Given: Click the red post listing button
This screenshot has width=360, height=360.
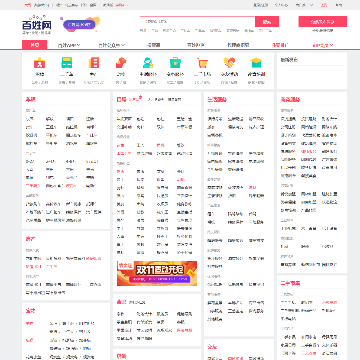Looking at the screenshot, I should (322, 22).
